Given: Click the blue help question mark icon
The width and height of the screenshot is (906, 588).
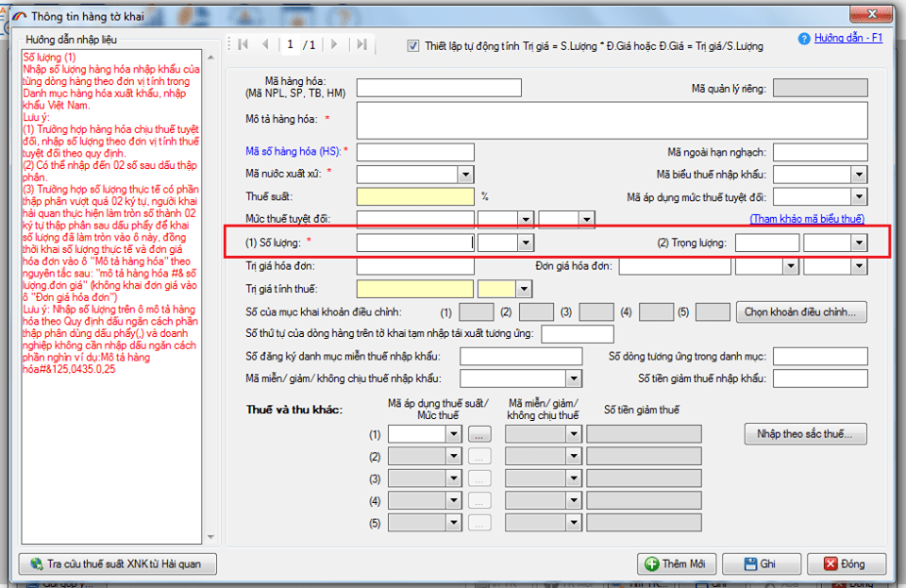Looking at the screenshot, I should [804, 39].
